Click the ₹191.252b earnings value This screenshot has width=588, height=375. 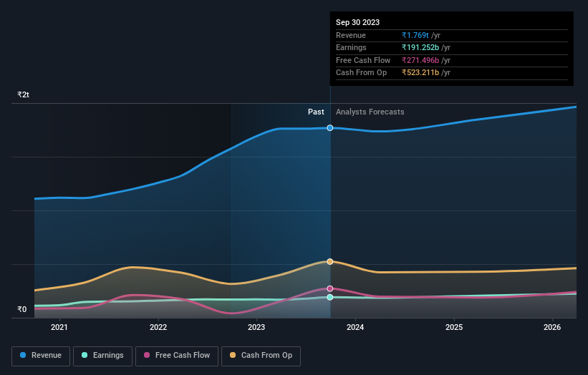pos(420,47)
